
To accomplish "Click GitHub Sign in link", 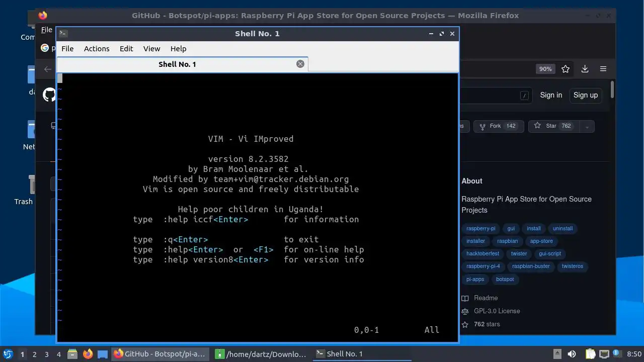I will [x=551, y=95].
